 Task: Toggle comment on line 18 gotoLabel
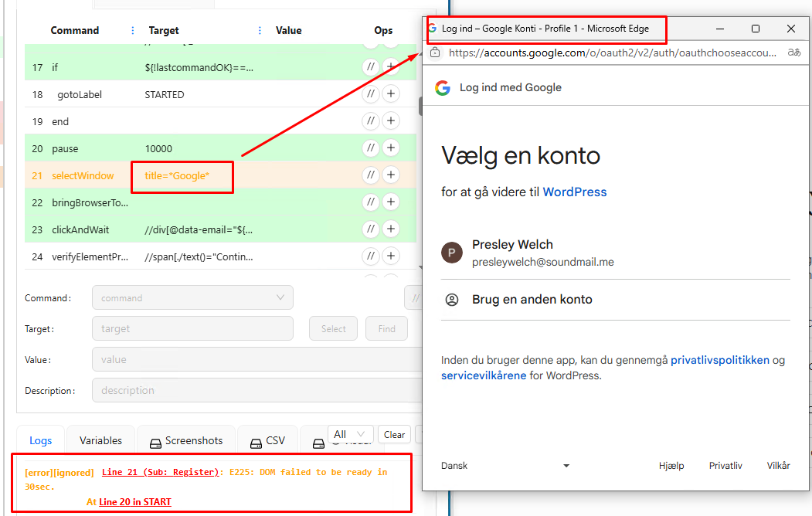371,94
